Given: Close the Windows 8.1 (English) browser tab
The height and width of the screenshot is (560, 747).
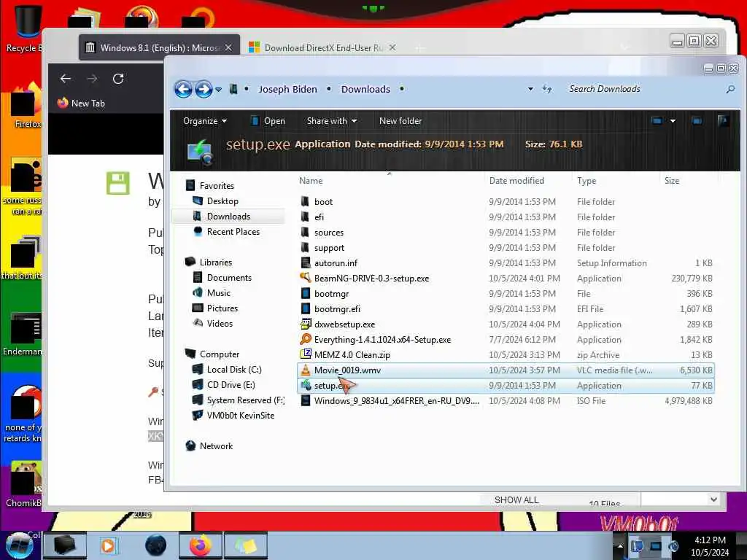Looking at the screenshot, I should (x=228, y=47).
